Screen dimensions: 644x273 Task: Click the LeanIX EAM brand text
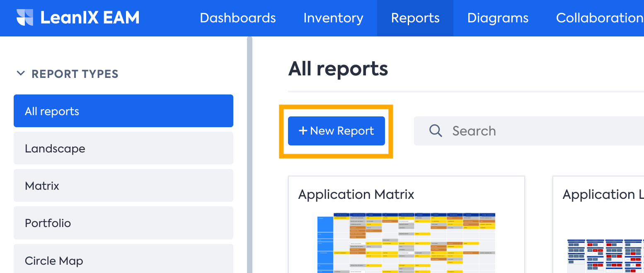click(90, 18)
